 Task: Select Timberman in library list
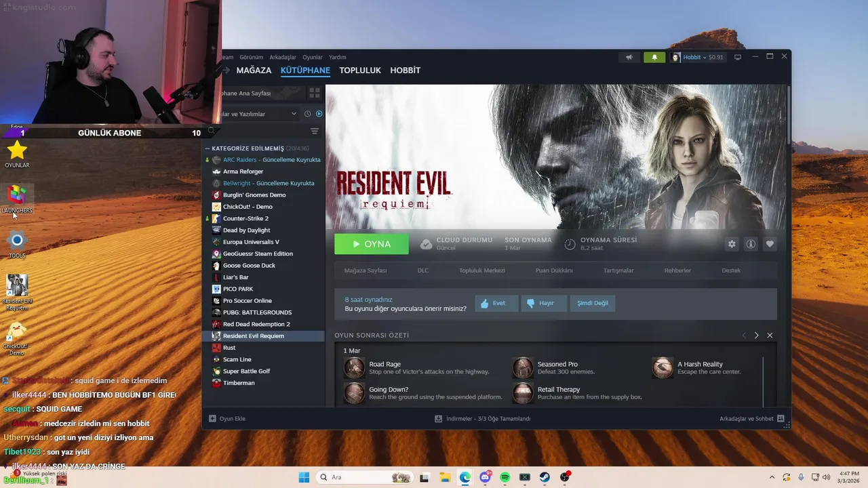(264, 383)
